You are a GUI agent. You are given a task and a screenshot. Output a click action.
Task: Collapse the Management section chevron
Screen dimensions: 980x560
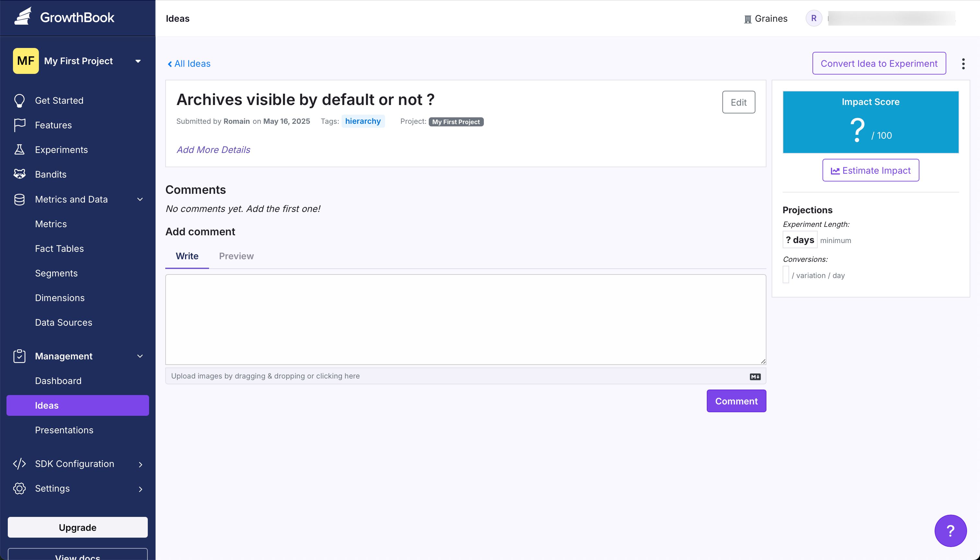(140, 356)
